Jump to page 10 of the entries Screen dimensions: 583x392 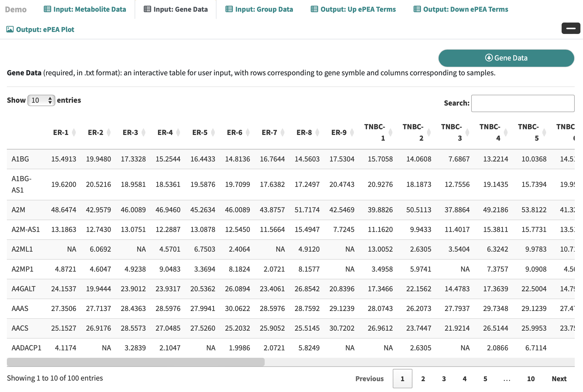(531, 379)
